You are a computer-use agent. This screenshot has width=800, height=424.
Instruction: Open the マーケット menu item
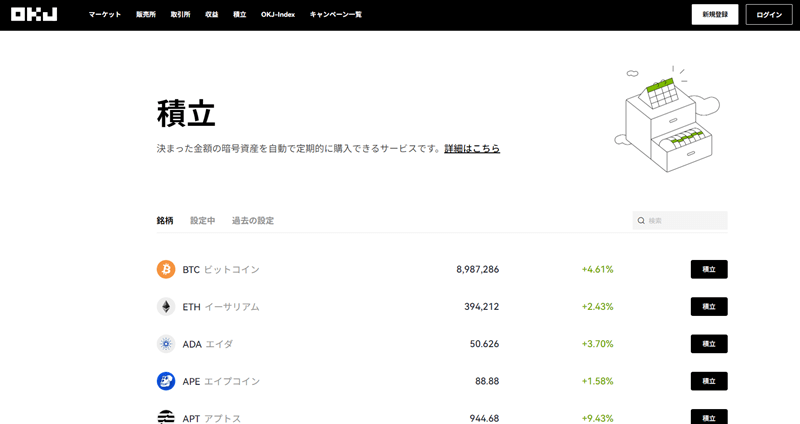point(105,15)
